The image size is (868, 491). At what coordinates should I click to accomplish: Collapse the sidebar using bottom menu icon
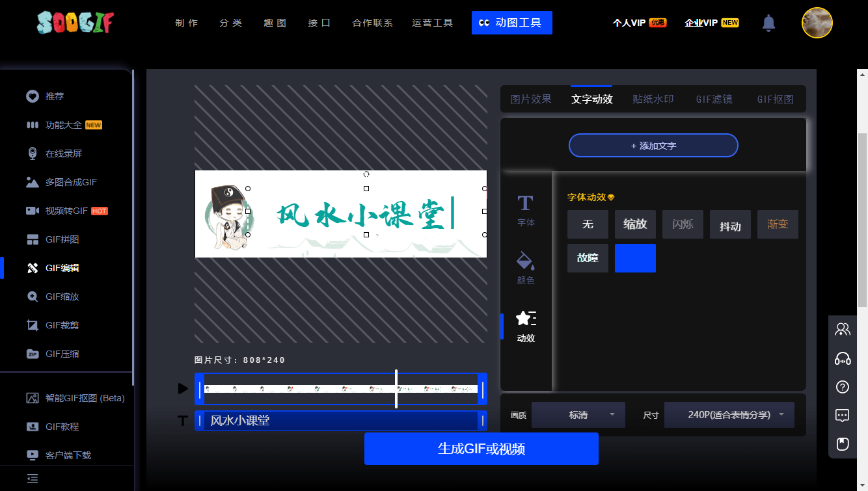pos(33,479)
